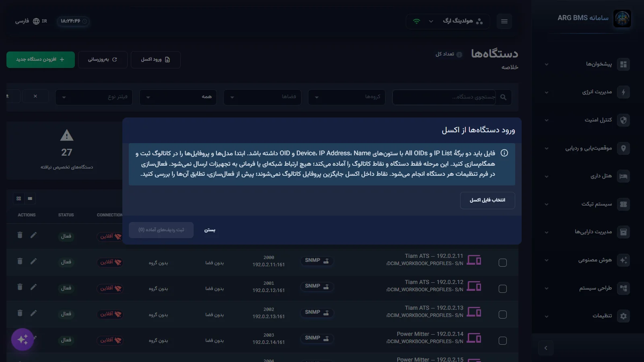Expand the پیشخوان‌ها dashboards sidebar menu

point(588,64)
